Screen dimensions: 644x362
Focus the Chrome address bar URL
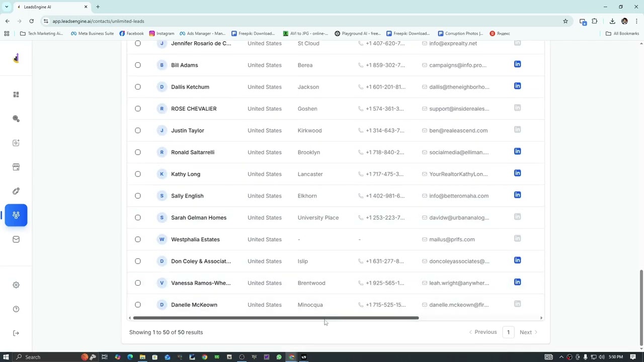coord(98,21)
